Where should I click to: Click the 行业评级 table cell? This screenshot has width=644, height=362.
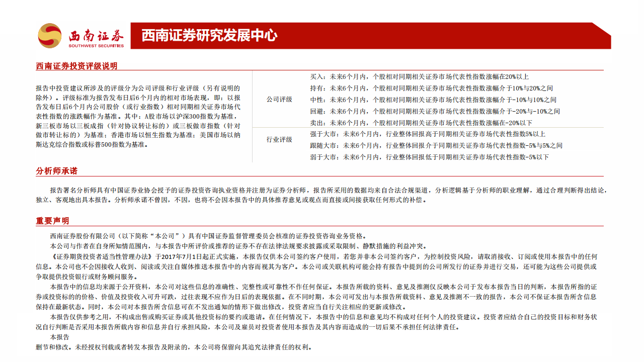pyautogui.click(x=279, y=140)
